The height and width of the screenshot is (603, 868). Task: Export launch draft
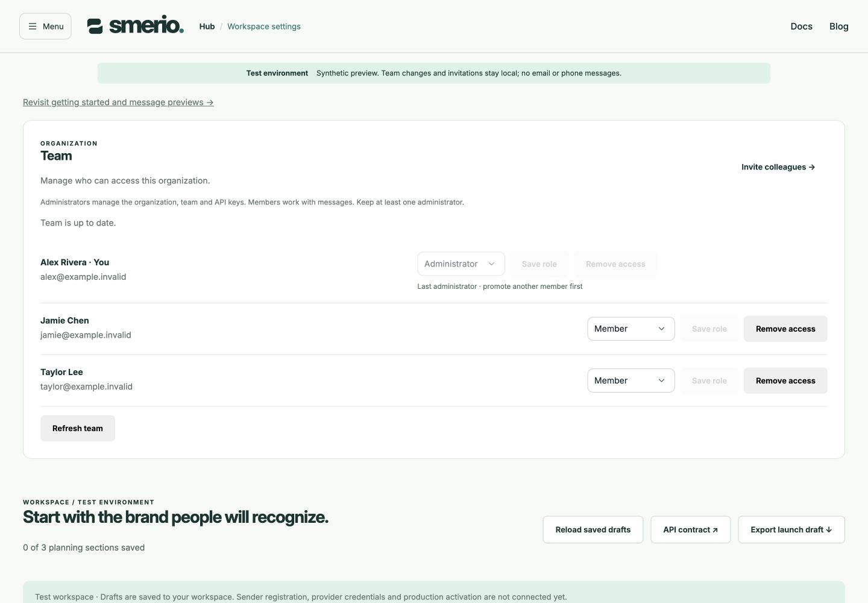click(791, 529)
